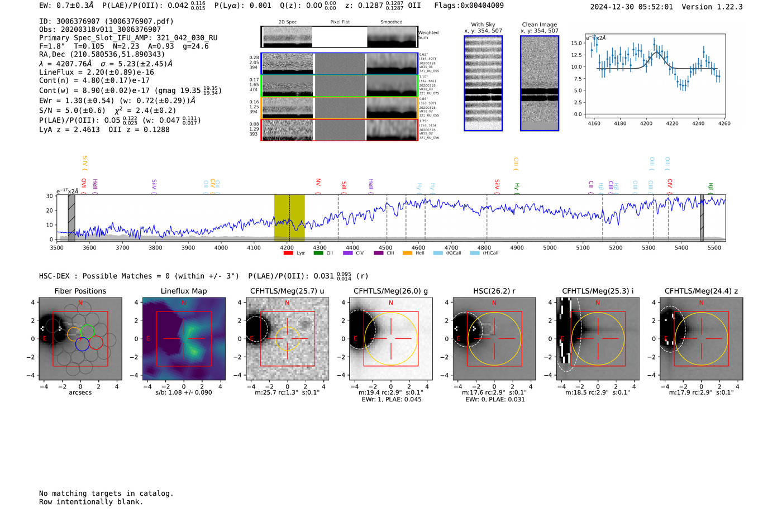Click the red fiber circle in Fiber Positions
Viewport: 782px width, 532px height.
(96, 342)
